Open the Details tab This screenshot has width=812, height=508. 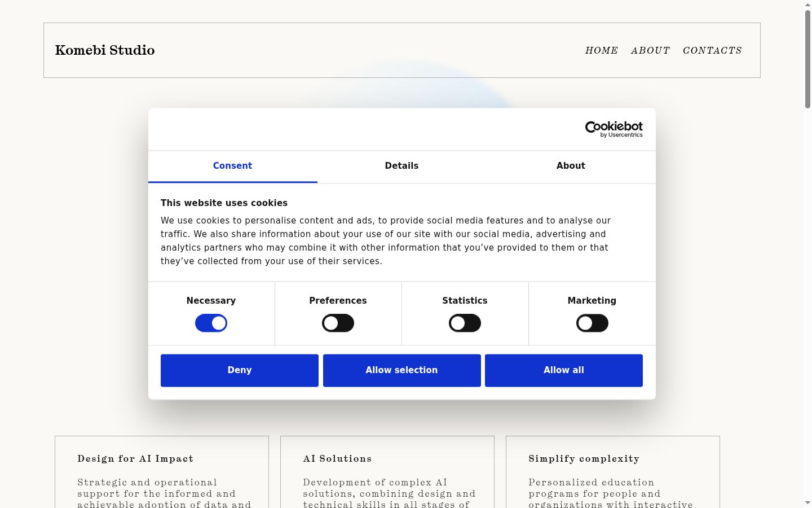pyautogui.click(x=401, y=166)
